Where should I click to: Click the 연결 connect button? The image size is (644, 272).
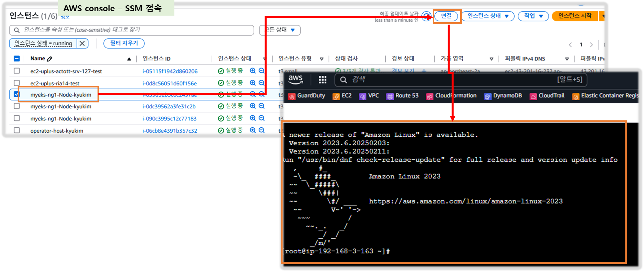(447, 16)
